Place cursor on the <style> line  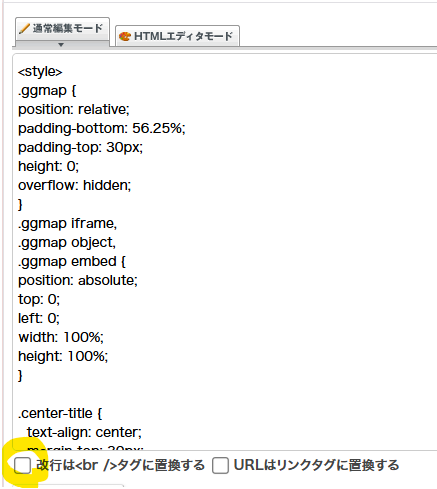click(40, 71)
